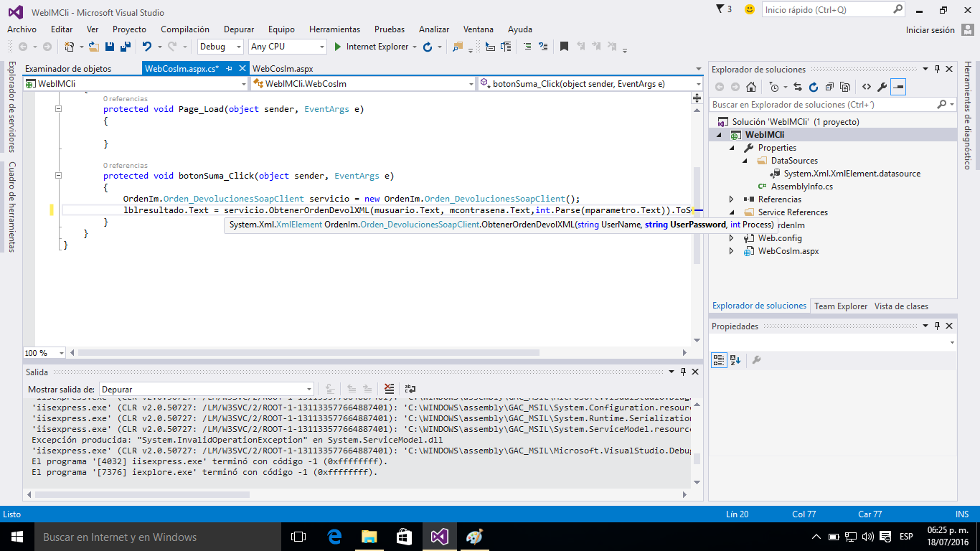
Task: Undo the last edit with the Undo icon
Action: (x=146, y=47)
